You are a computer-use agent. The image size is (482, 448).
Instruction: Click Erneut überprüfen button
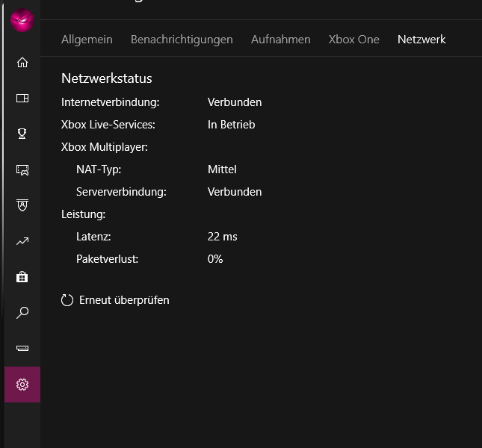click(115, 300)
